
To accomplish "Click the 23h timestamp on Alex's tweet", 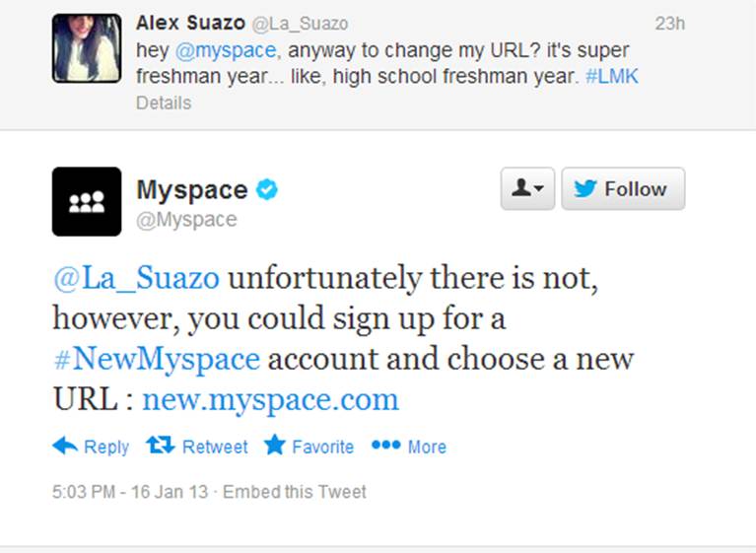I will coord(669,23).
